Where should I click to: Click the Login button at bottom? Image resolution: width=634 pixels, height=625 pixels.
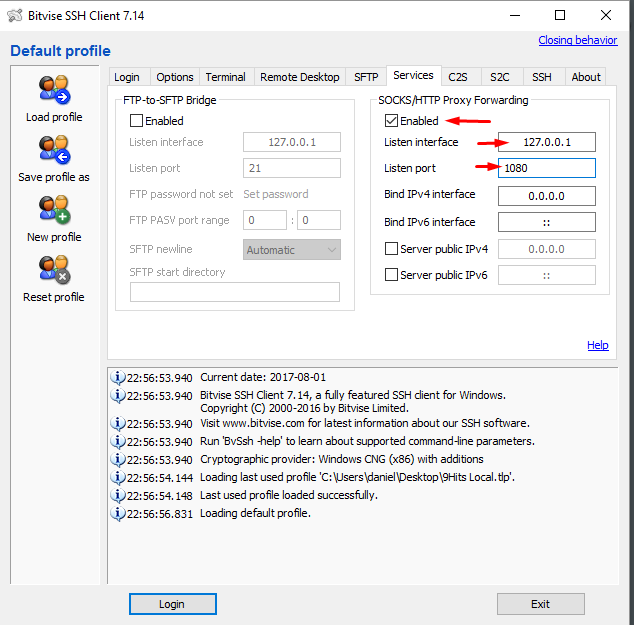pyautogui.click(x=173, y=604)
